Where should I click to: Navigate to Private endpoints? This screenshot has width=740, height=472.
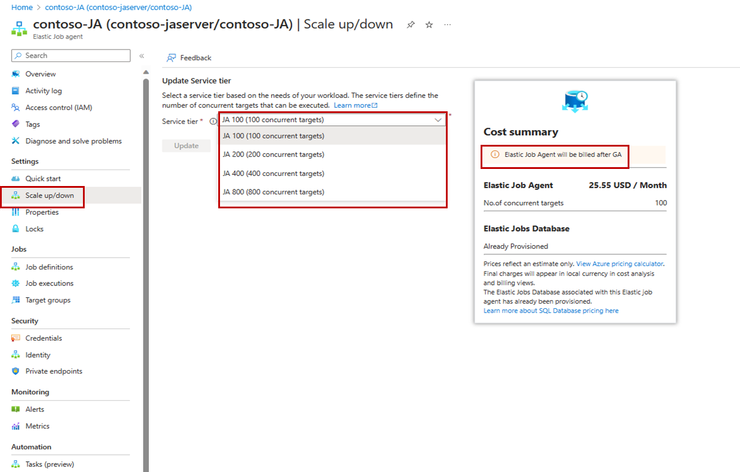[x=54, y=371]
